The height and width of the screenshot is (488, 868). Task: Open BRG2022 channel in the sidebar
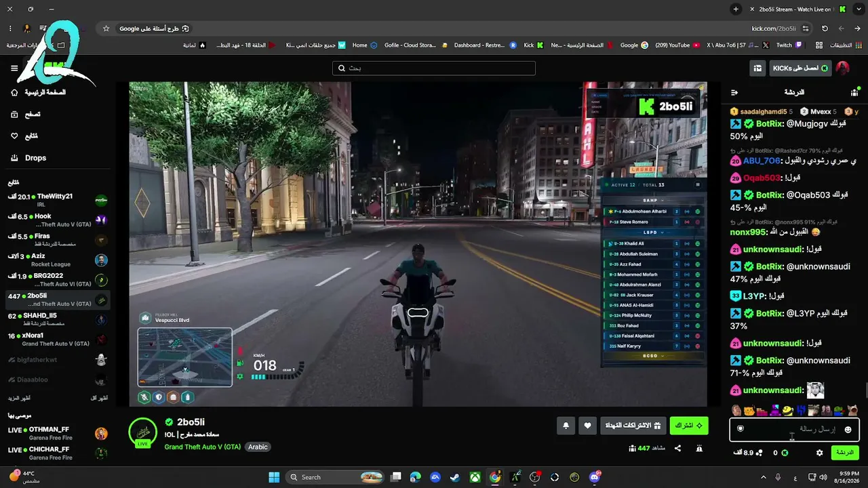click(58, 279)
